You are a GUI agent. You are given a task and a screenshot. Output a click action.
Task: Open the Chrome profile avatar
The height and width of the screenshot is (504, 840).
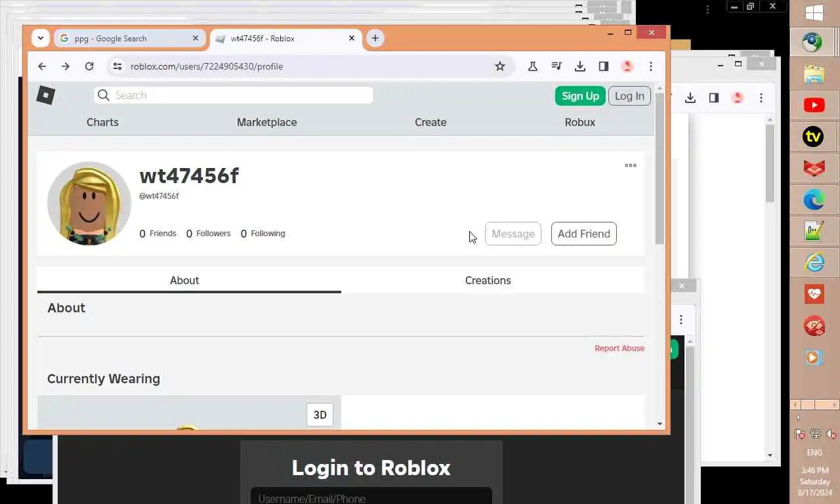click(627, 66)
